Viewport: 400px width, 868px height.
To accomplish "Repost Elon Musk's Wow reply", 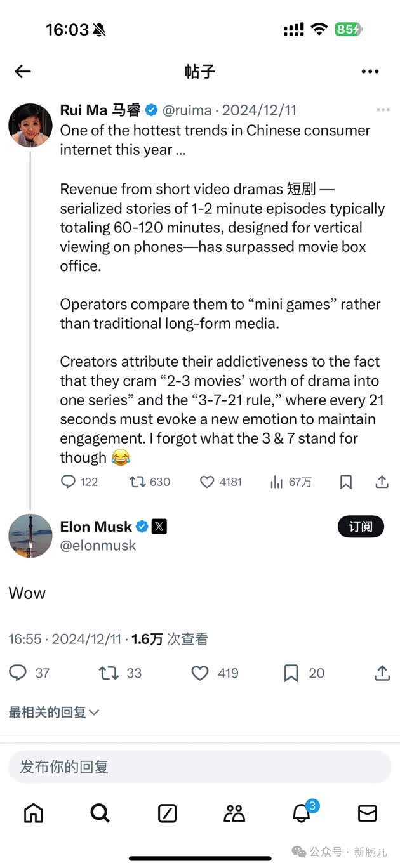I will coord(109,673).
